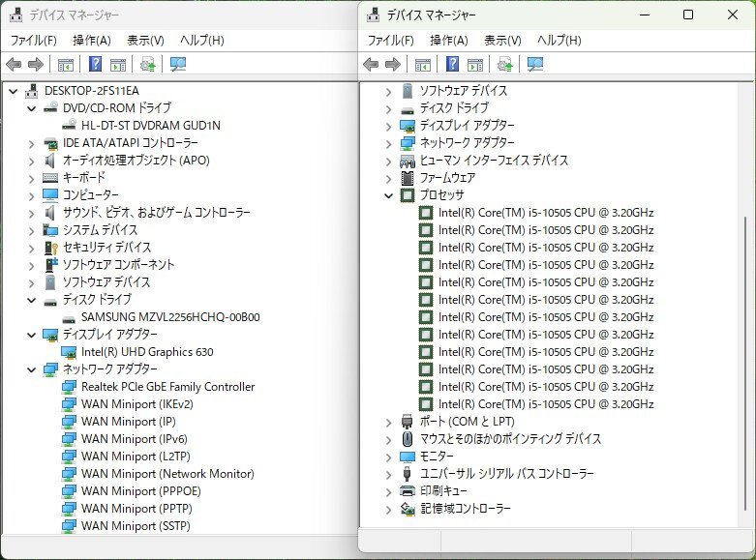
Task: Go back using the right window's back arrow
Action: coord(371,64)
